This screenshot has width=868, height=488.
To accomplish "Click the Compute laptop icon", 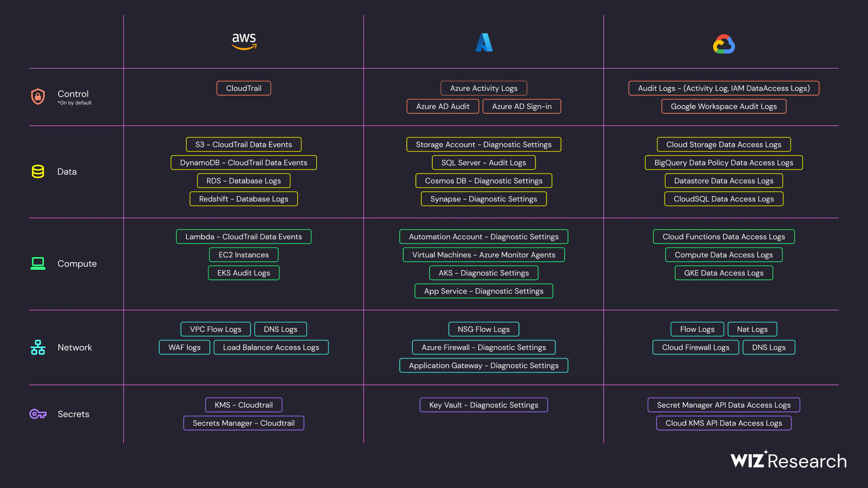I will point(38,263).
